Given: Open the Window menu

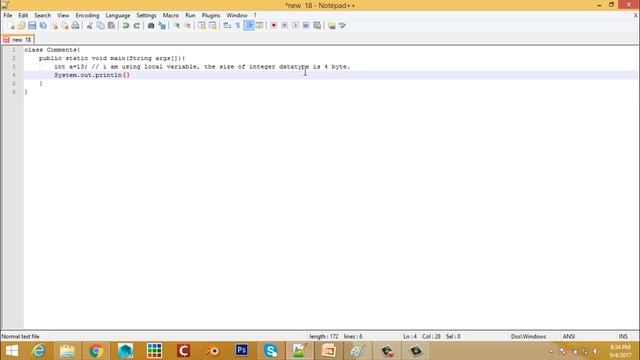Looking at the screenshot, I should click(x=237, y=15).
